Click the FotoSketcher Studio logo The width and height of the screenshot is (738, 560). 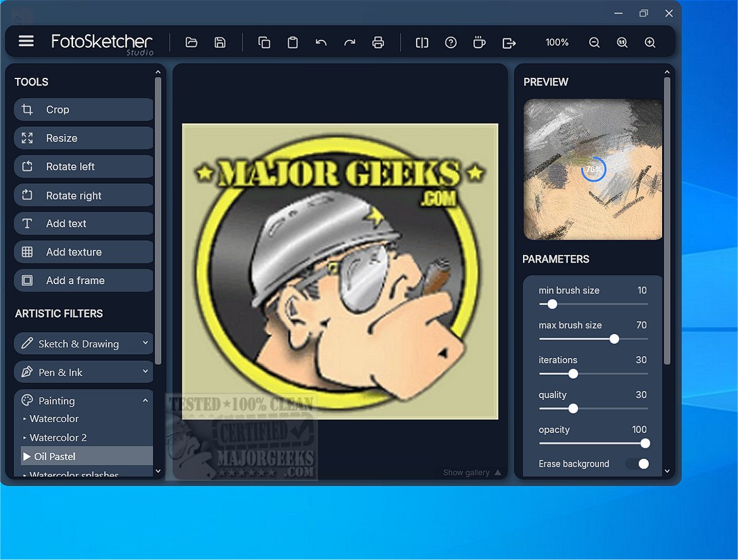pos(102,43)
